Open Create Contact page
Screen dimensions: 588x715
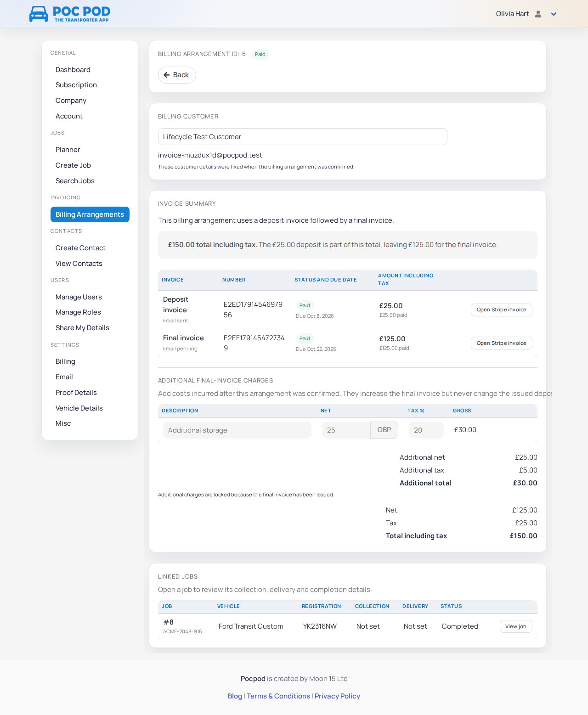coord(80,248)
